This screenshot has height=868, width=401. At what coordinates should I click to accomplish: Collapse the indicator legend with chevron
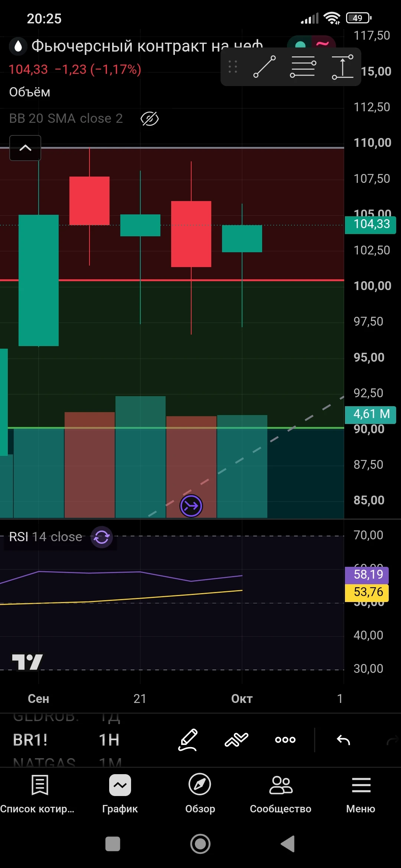[25, 148]
